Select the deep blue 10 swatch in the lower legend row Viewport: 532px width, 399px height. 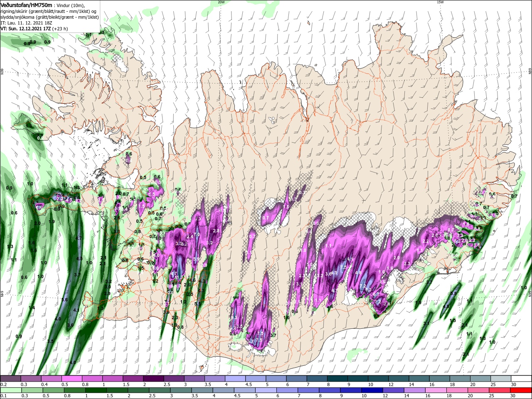pyautogui.click(x=372, y=390)
